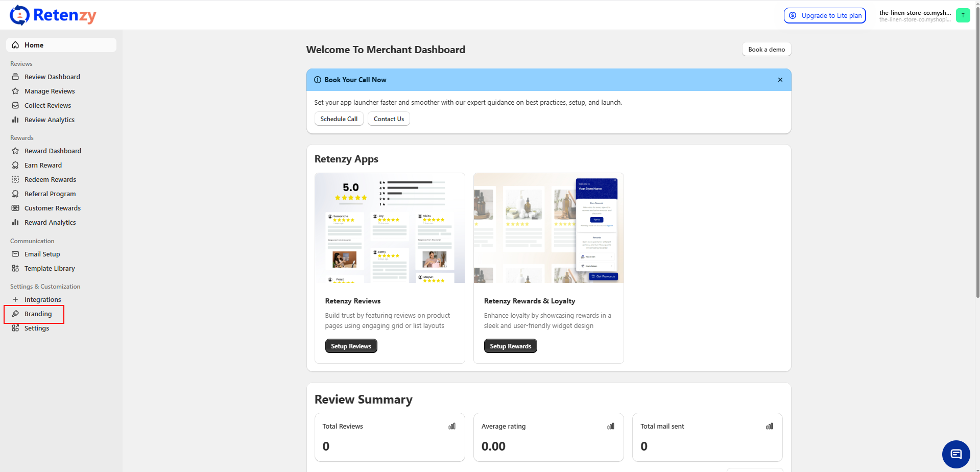This screenshot has width=980, height=472.
Task: Click the Total Reviews chart icon
Action: coord(452,427)
